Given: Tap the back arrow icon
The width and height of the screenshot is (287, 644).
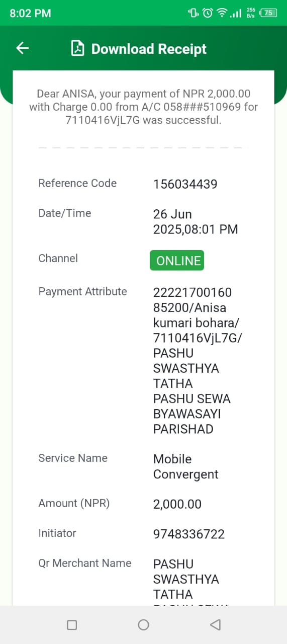Looking at the screenshot, I should click(23, 48).
